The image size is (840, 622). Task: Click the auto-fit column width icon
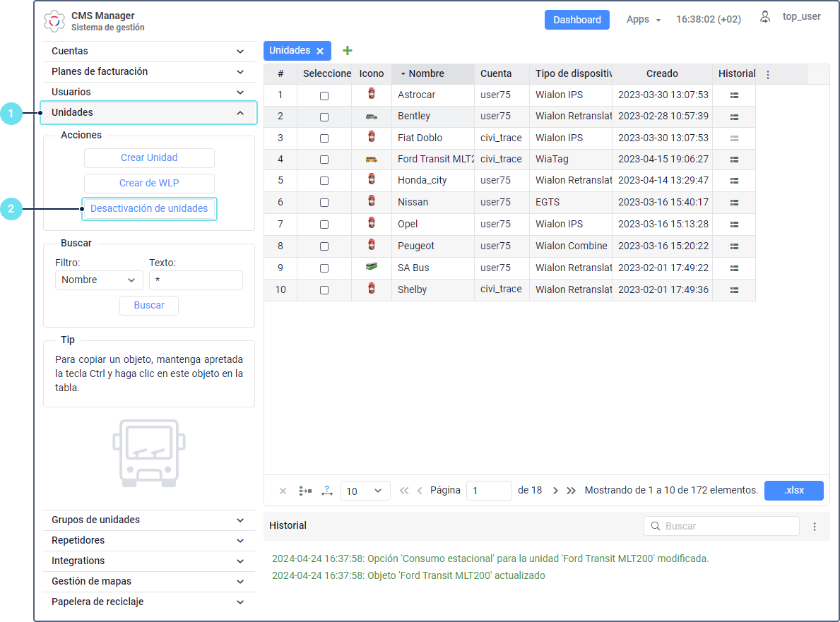pos(326,491)
